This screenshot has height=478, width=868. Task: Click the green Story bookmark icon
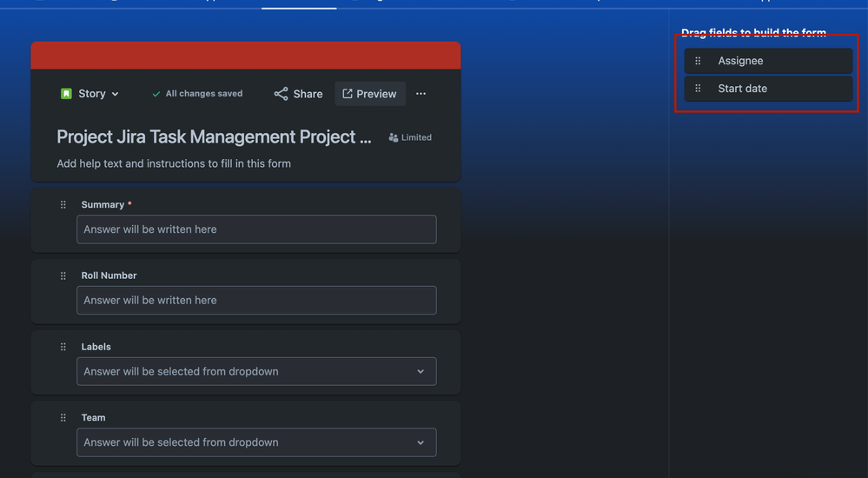click(66, 94)
